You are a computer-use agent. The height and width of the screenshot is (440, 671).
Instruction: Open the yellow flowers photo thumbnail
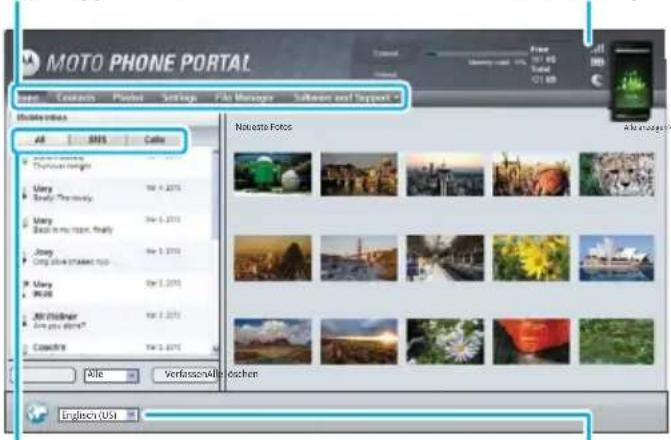click(531, 258)
